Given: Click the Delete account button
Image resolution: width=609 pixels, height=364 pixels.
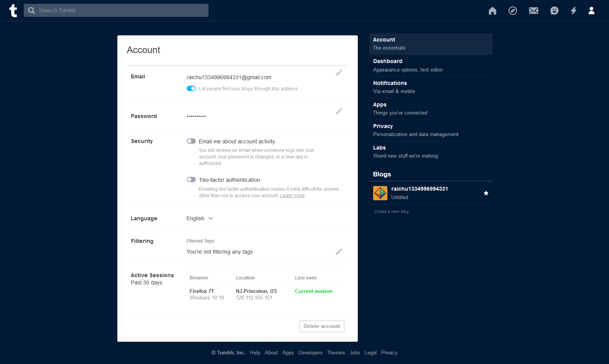Looking at the screenshot, I should [322, 326].
